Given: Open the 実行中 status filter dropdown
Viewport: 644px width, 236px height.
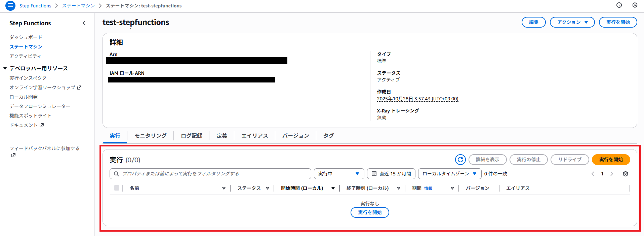Looking at the screenshot, I should [x=339, y=174].
